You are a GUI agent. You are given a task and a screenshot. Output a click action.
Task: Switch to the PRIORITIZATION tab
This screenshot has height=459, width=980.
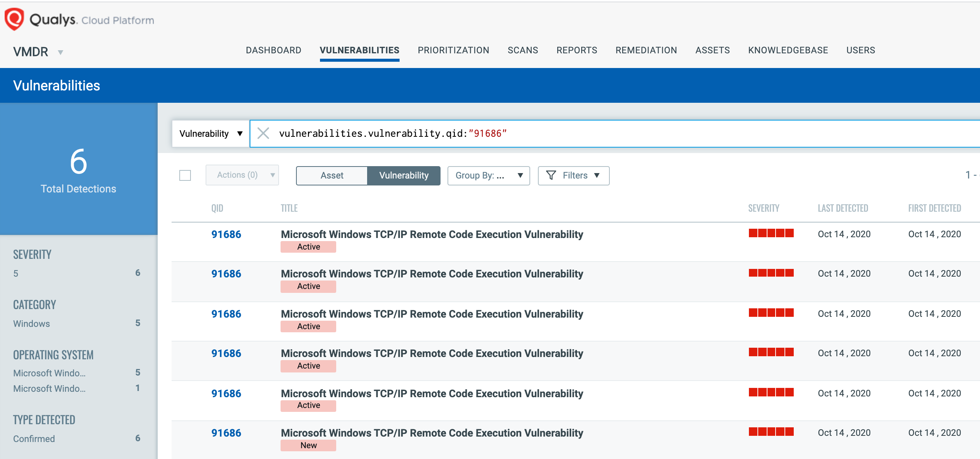pyautogui.click(x=453, y=50)
